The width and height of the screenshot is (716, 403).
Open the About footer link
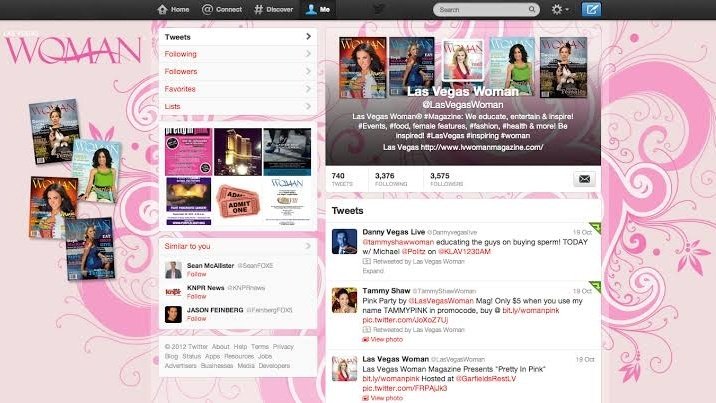[x=221, y=347]
